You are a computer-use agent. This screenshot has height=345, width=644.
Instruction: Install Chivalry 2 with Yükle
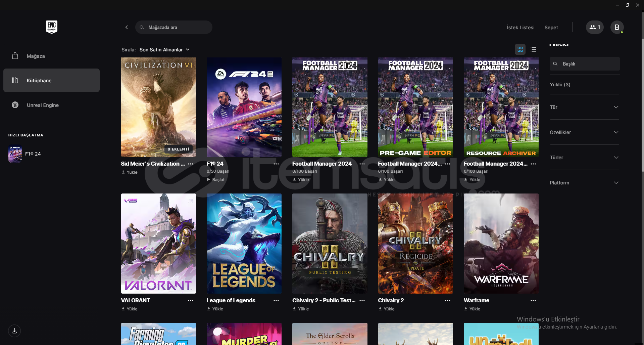(x=387, y=309)
